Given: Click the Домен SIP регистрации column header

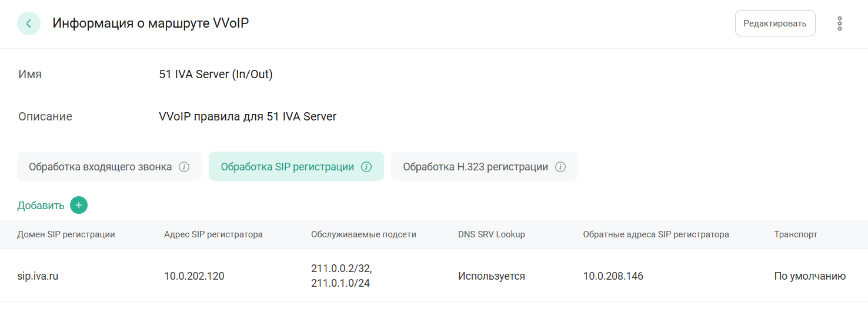Looking at the screenshot, I should tap(66, 234).
